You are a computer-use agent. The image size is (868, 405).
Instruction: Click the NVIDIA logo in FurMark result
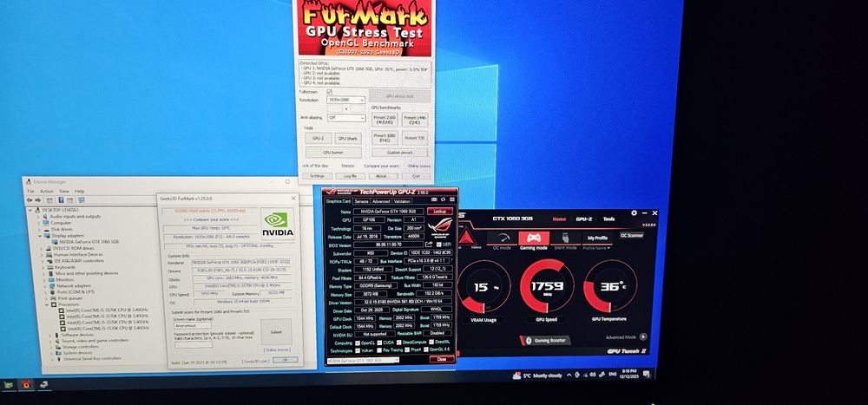[276, 224]
